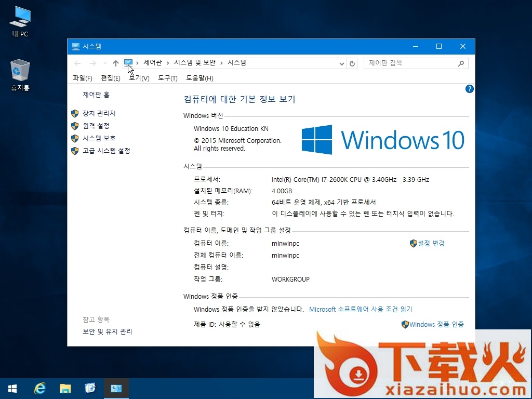Click 제어판 in the breadcrumb path

click(153, 63)
